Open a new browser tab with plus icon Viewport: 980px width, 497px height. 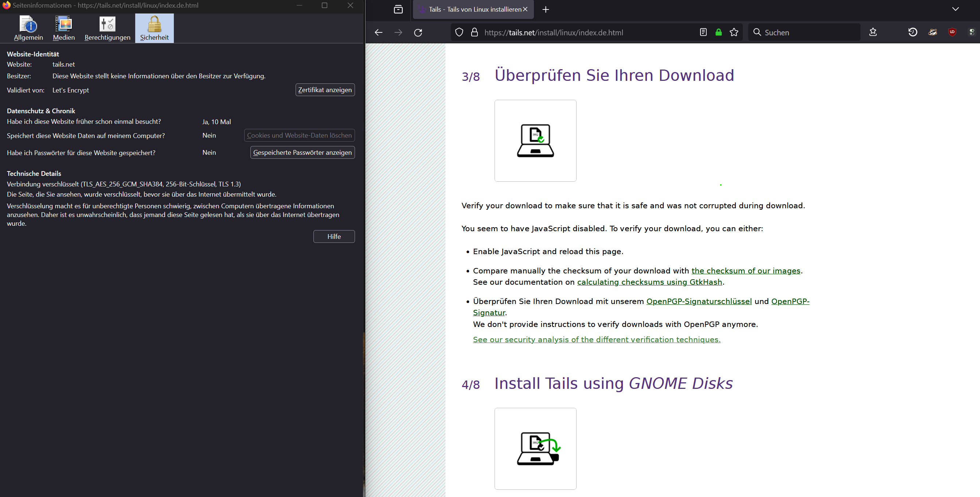point(546,9)
